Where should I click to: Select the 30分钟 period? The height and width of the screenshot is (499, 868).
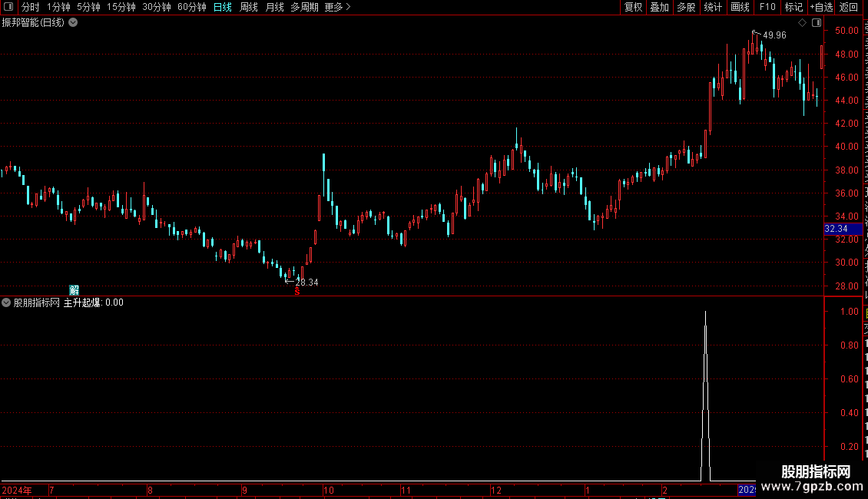coord(157,7)
